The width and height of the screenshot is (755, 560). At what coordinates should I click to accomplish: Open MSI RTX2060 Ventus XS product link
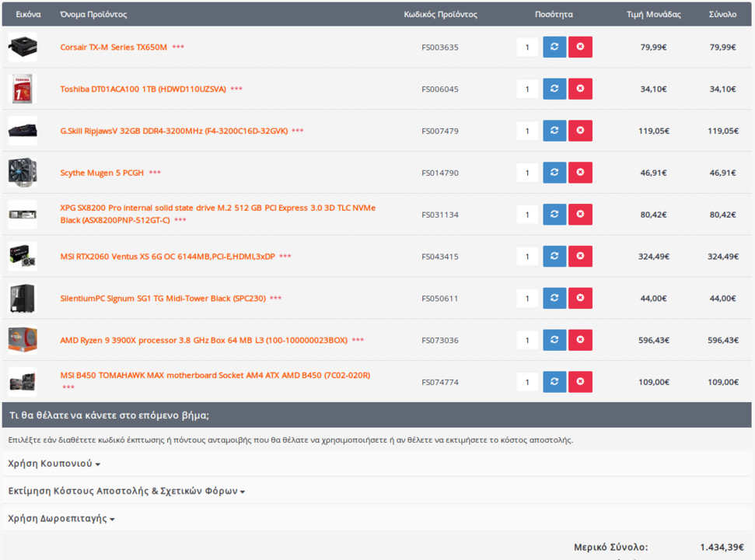click(168, 257)
